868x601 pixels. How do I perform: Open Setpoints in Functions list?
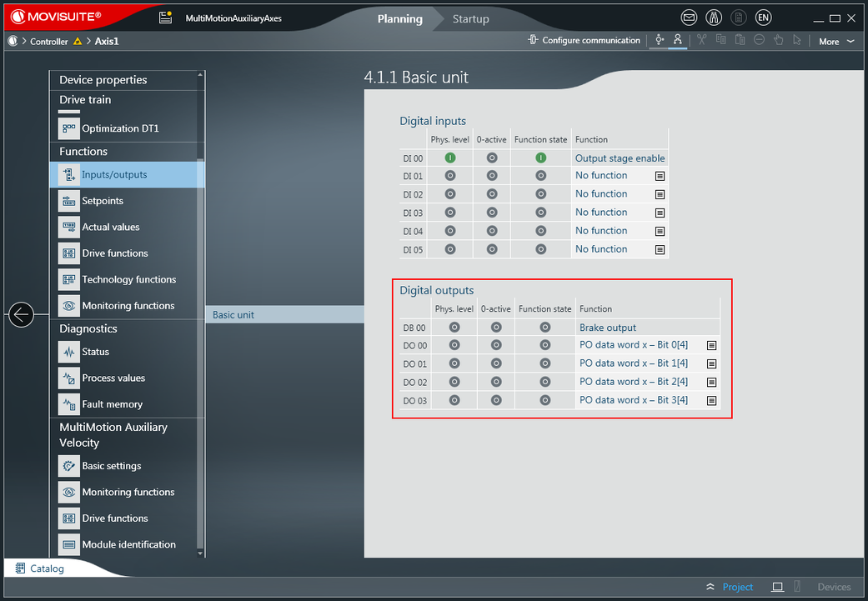(x=103, y=201)
